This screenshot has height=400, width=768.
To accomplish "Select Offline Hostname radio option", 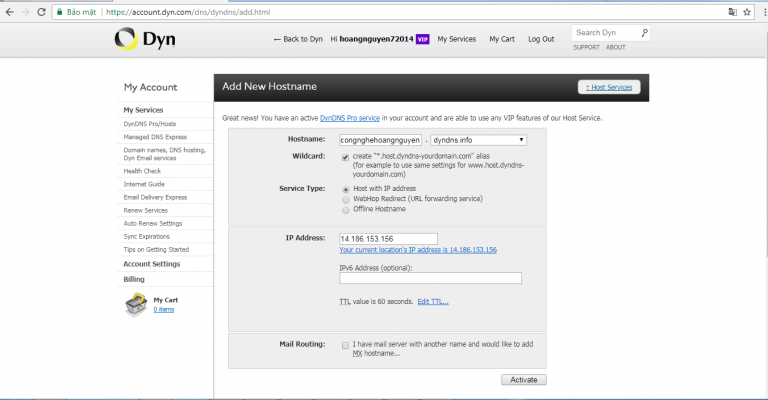I will pyautogui.click(x=346, y=210).
